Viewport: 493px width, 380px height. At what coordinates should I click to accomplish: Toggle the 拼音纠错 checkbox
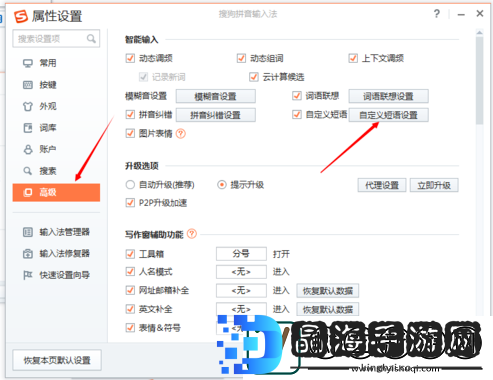[130, 115]
